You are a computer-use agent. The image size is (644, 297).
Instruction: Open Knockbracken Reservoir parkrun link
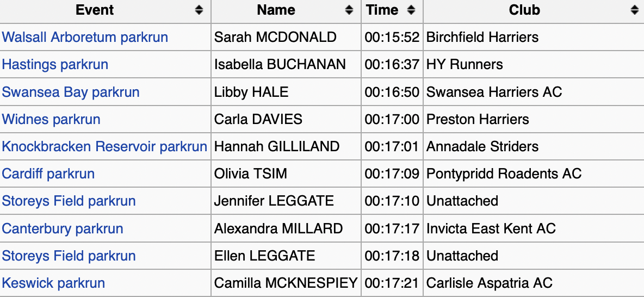104,146
